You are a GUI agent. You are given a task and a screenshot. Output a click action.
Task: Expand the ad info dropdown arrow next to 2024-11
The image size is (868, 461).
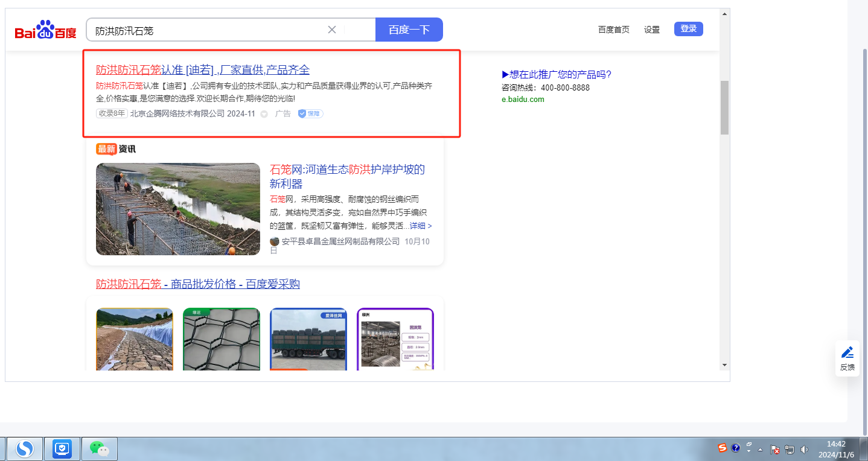264,114
